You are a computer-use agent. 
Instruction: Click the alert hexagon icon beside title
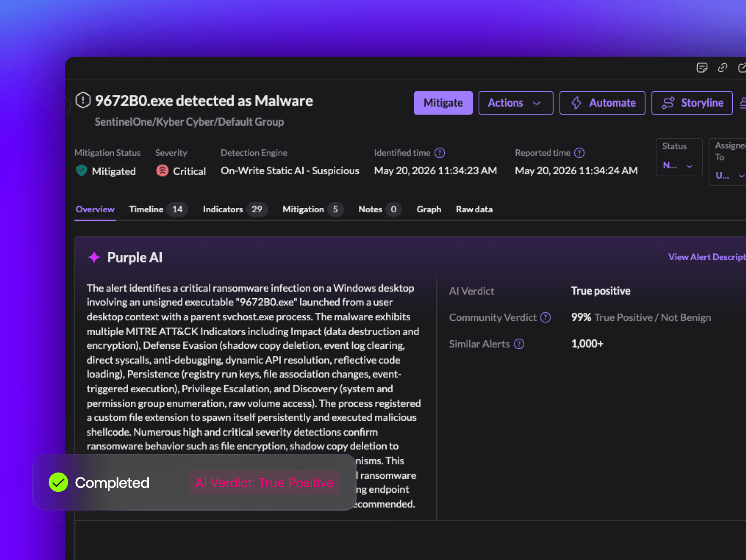point(83,100)
